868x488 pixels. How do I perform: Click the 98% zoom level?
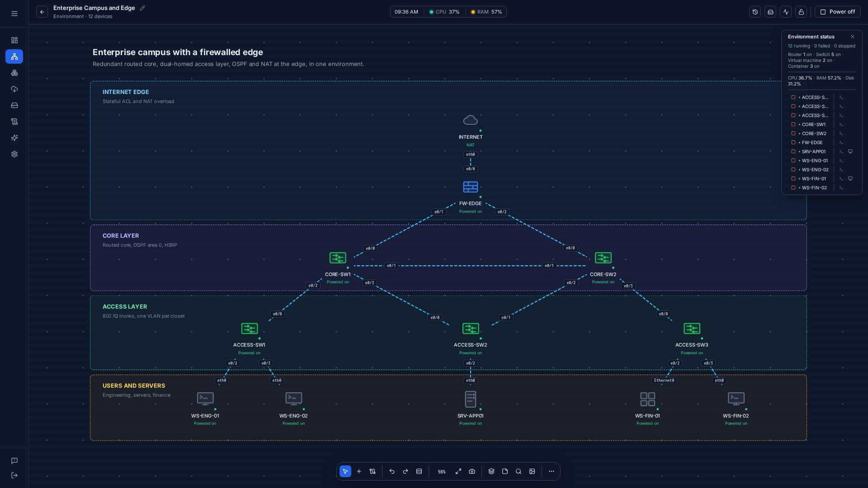(442, 472)
